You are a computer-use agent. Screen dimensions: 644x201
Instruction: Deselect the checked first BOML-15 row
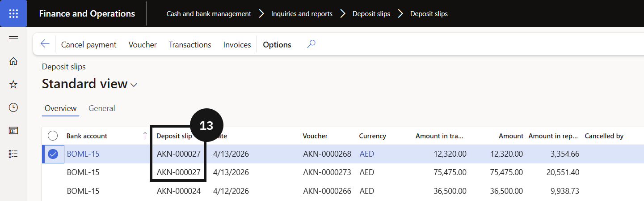(x=53, y=154)
